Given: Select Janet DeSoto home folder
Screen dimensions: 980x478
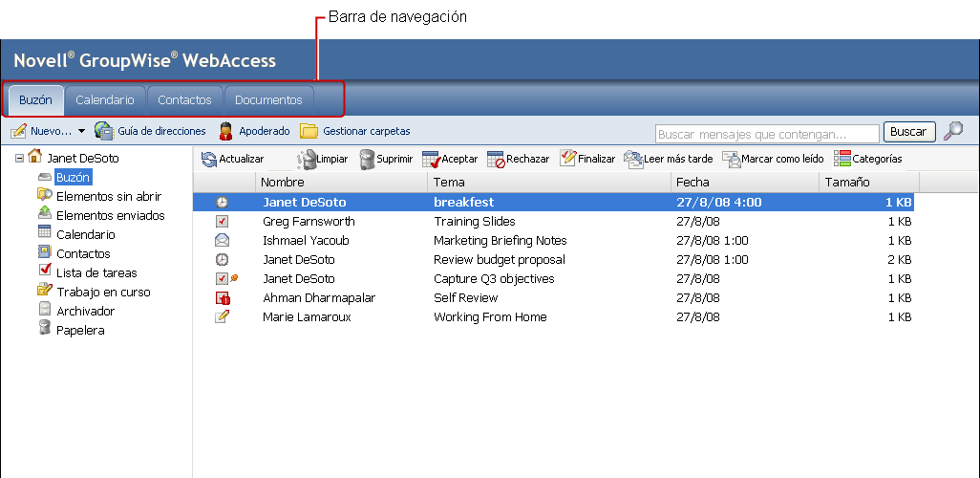Looking at the screenshot, I should click(x=83, y=159).
